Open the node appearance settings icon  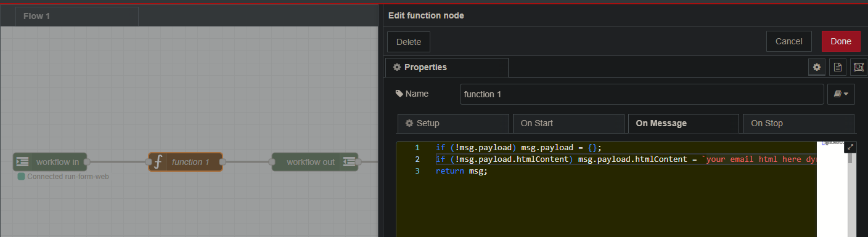pyautogui.click(x=858, y=67)
